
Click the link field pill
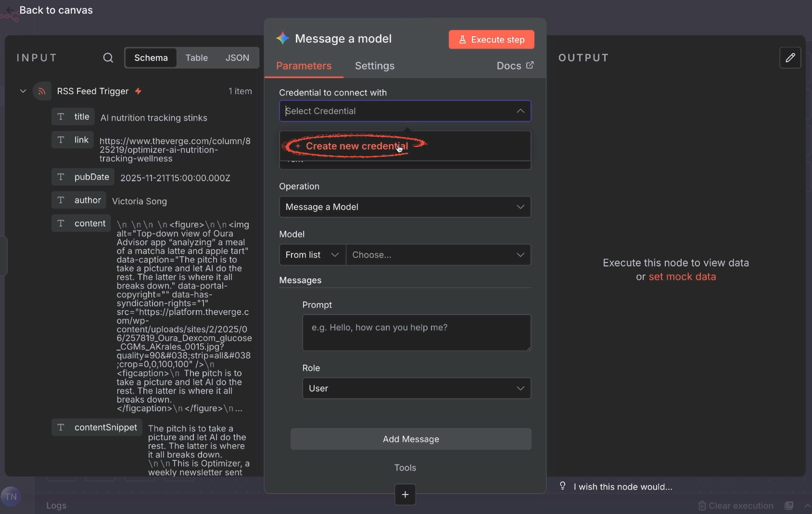tap(72, 140)
